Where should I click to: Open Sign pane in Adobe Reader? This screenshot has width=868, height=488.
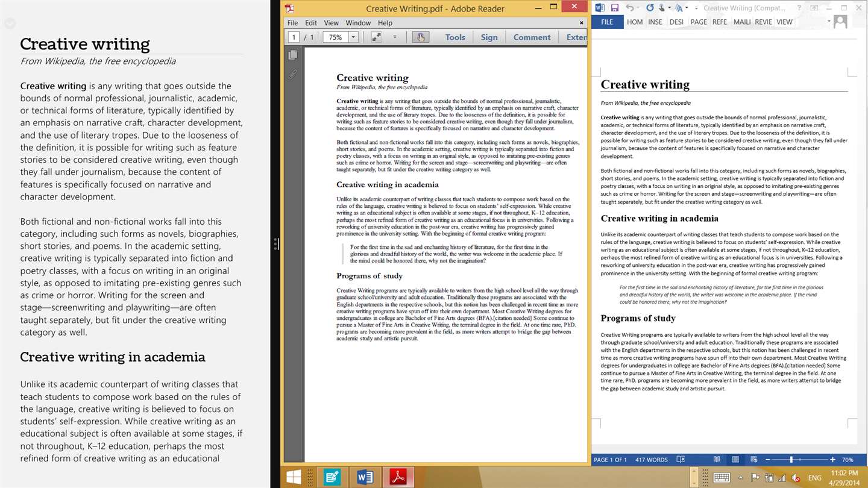point(489,37)
